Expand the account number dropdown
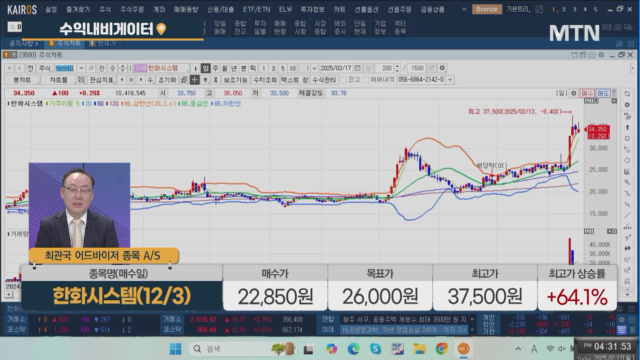Screen dimensions: 640x360 [x=450, y=80]
